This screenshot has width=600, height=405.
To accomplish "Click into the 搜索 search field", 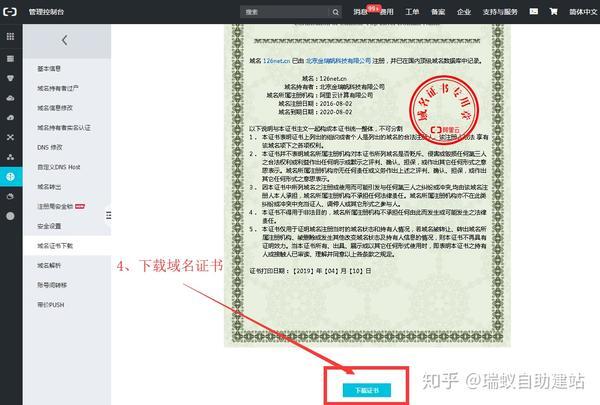I will (x=285, y=12).
